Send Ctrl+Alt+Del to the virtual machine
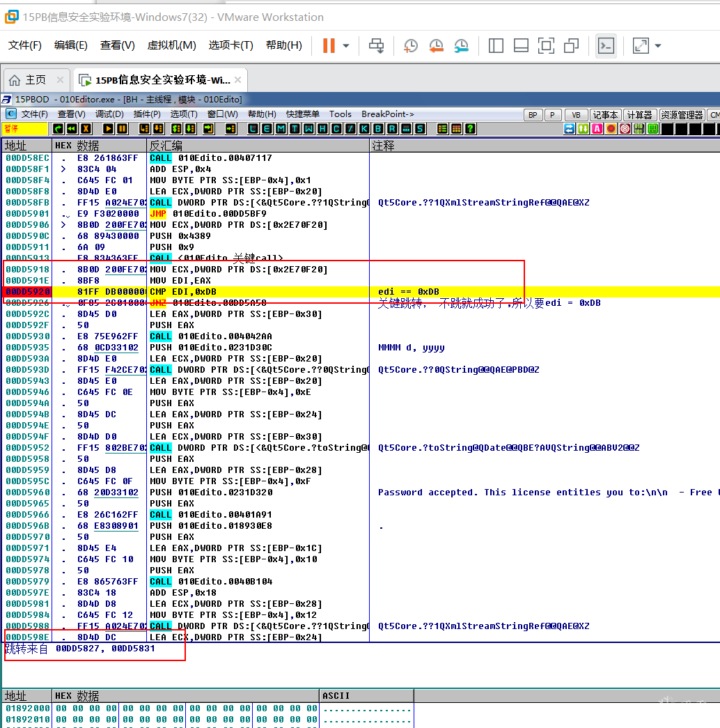The height and width of the screenshot is (728, 720). point(376,45)
